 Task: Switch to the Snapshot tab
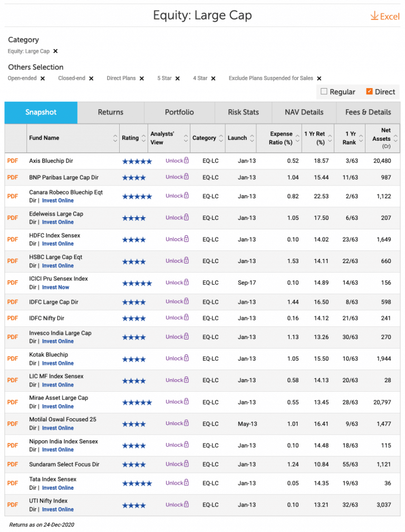click(x=41, y=112)
